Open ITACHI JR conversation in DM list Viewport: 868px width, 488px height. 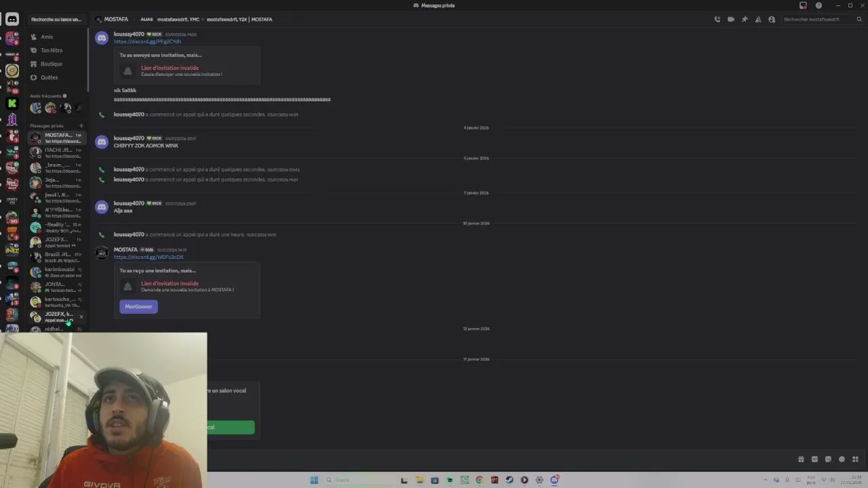pos(58,152)
